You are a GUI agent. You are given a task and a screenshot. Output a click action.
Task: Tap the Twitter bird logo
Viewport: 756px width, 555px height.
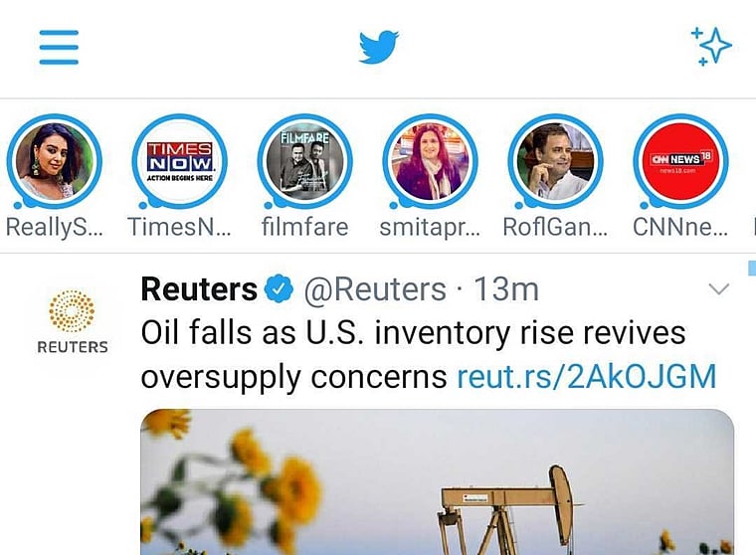pos(379,47)
